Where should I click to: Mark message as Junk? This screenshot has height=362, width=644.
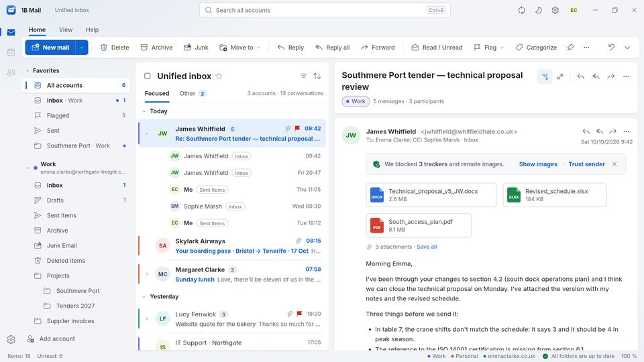[x=196, y=48]
